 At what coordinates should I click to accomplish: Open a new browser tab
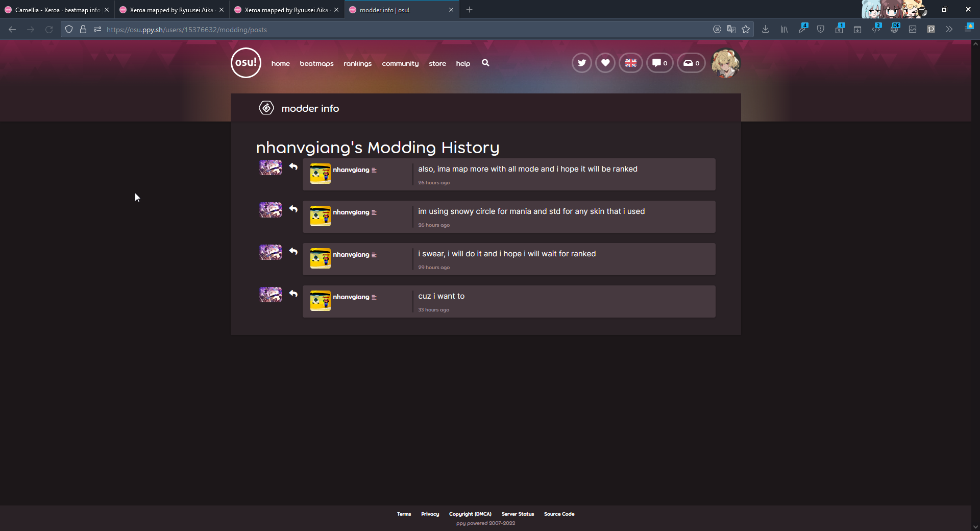[x=469, y=10]
